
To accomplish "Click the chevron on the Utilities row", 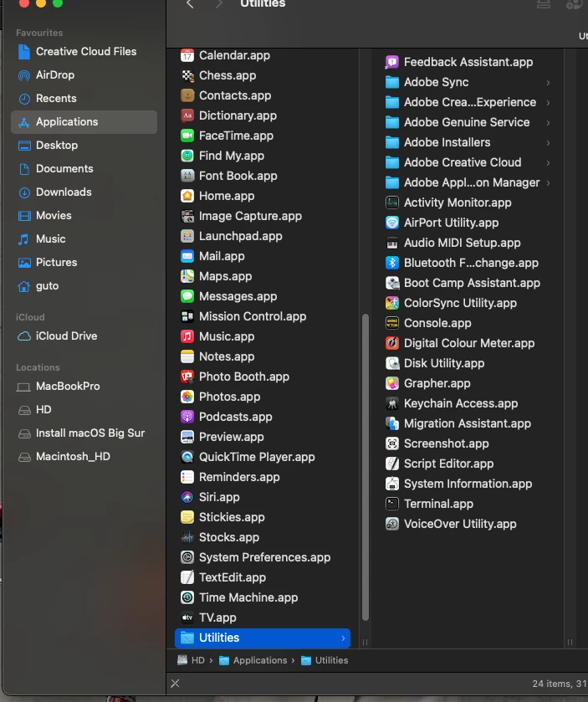I will [x=343, y=638].
